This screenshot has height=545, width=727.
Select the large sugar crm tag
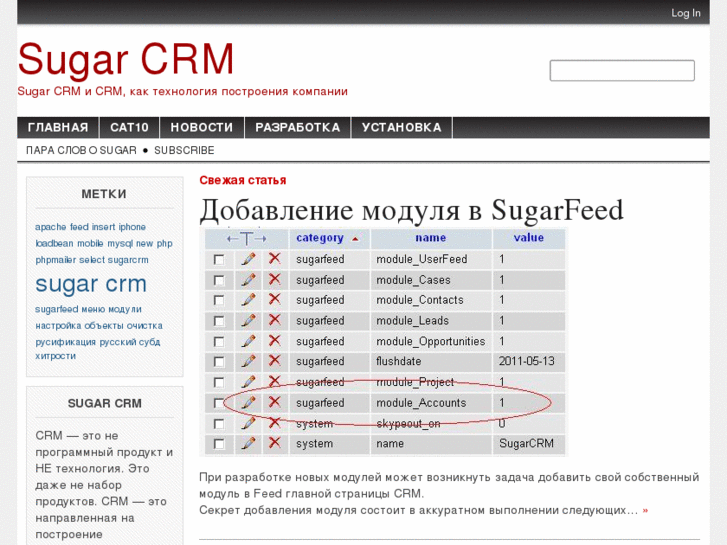(91, 284)
